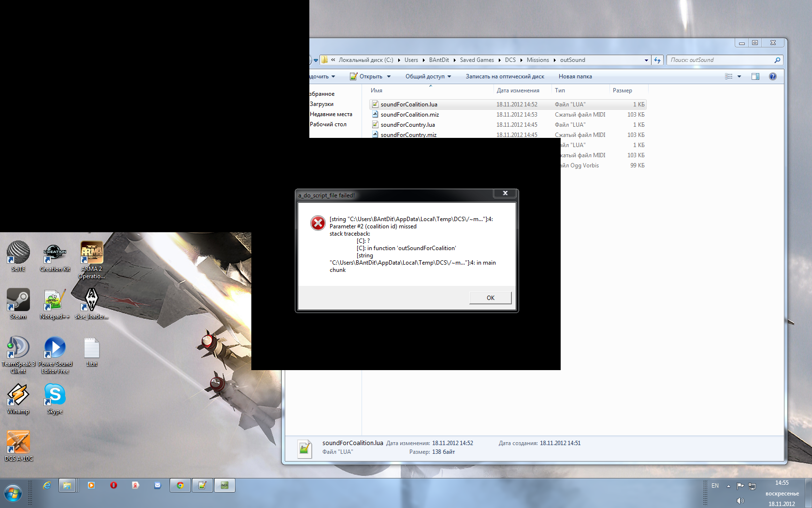Screen dimensions: 812x508
Task: Launch Opera browser from the taskbar
Action: (114, 485)
